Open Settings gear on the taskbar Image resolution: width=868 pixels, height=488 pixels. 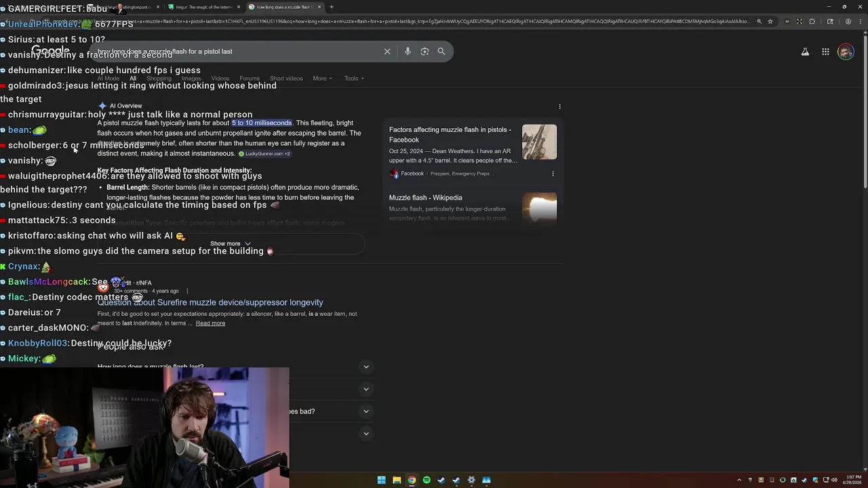[471, 480]
